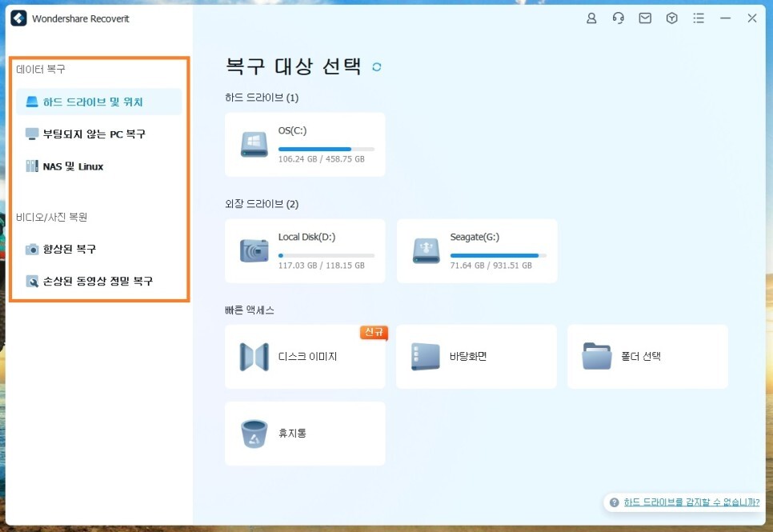The image size is (773, 532).
Task: Click the 휴지통 recycle bin icon
Action: pos(254,434)
